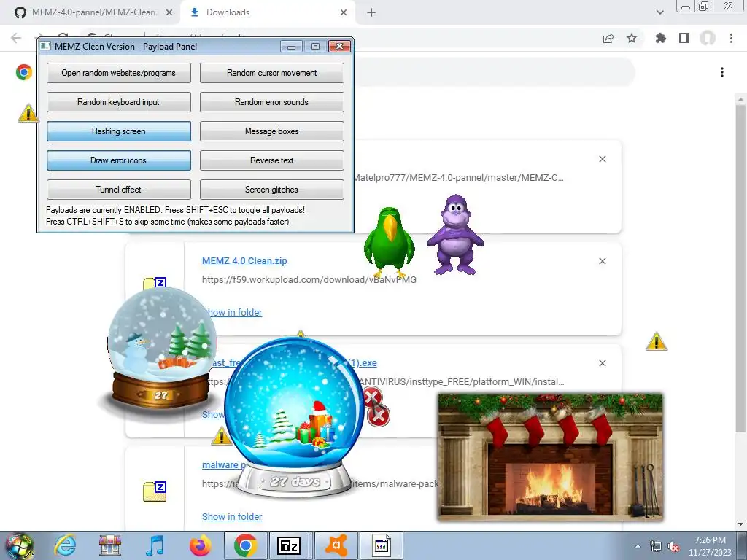Toggle the Random cursor movement payload
Screen dimensions: 747x560
(271, 73)
